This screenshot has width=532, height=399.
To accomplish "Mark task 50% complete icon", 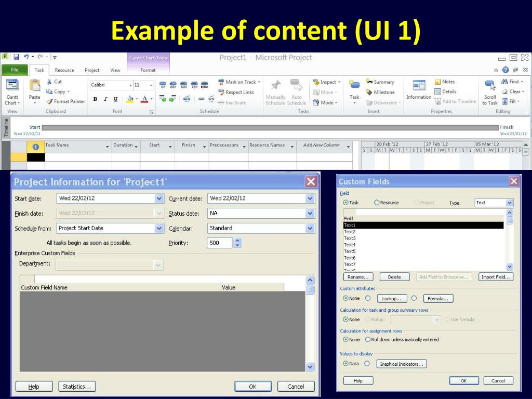I will click(x=184, y=85).
